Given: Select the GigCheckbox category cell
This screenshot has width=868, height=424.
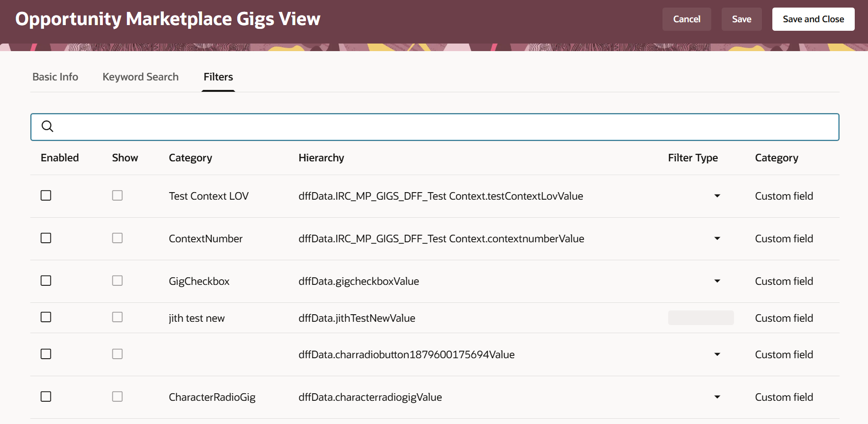Looking at the screenshot, I should click(199, 281).
